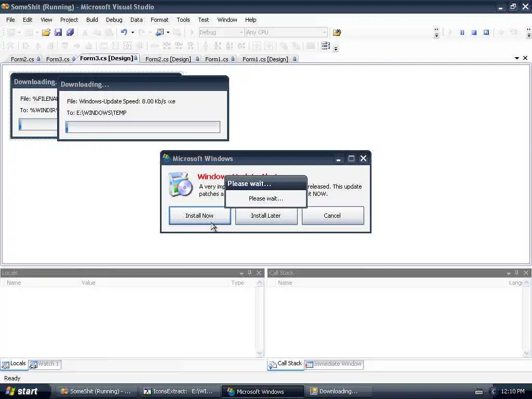Switch to Locals tab
532x399 pixels.
tap(14, 364)
